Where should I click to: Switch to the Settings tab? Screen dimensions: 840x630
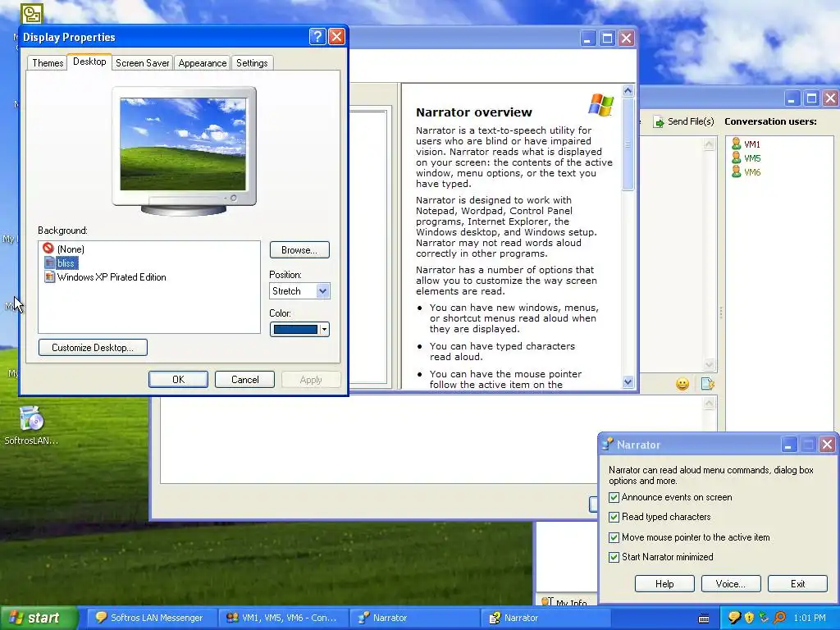[x=252, y=62]
